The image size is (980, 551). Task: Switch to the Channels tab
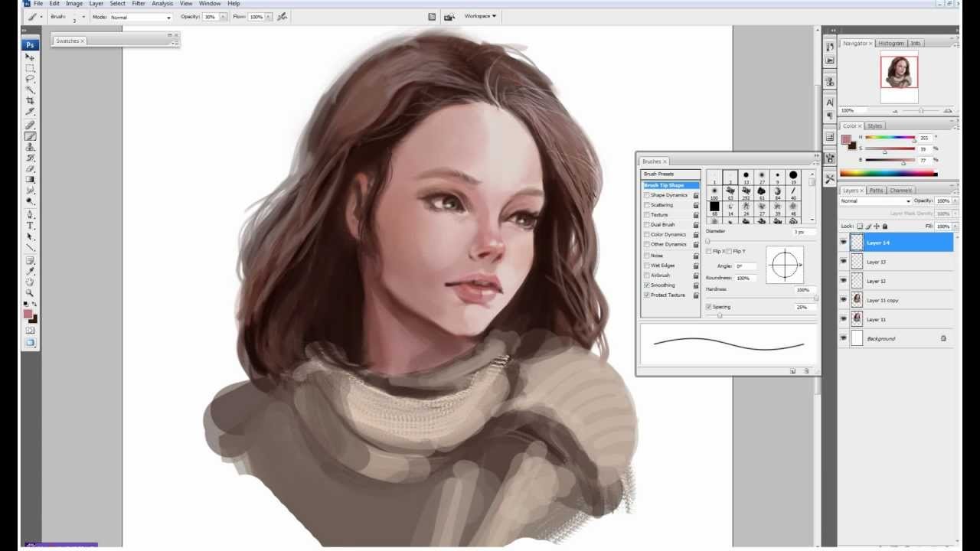tap(900, 191)
